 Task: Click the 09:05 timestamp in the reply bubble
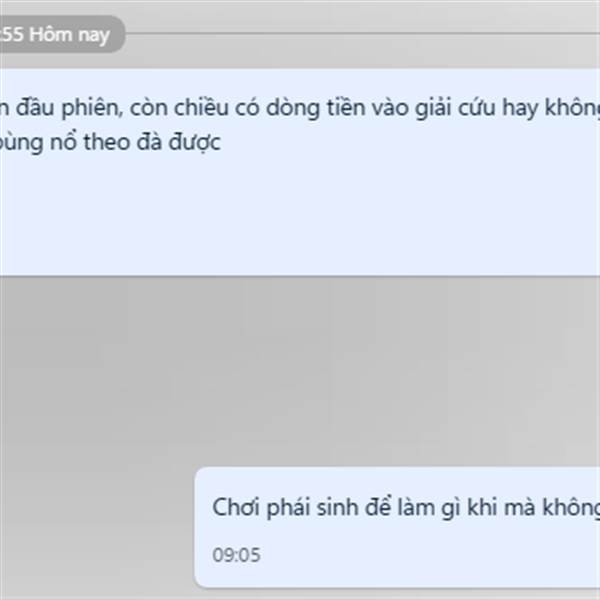(236, 555)
